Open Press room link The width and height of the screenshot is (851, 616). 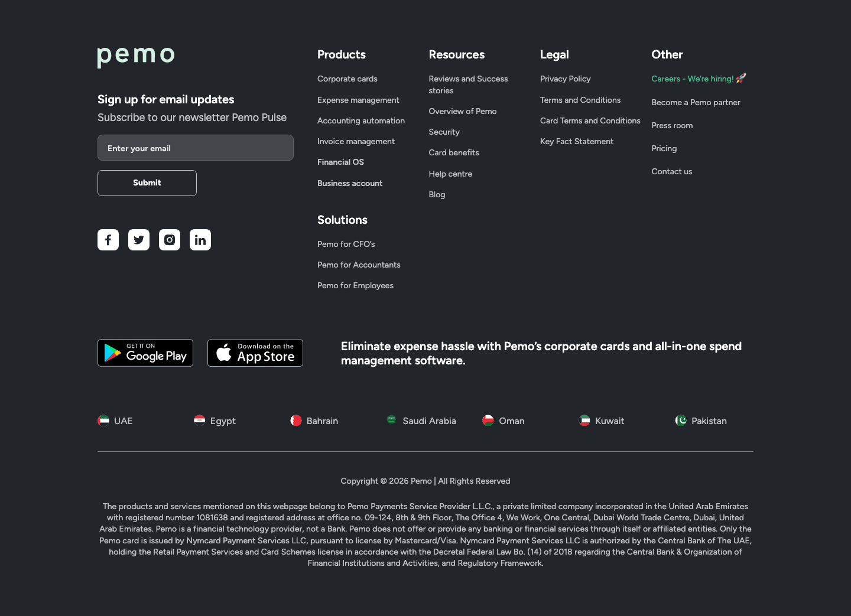coord(672,125)
